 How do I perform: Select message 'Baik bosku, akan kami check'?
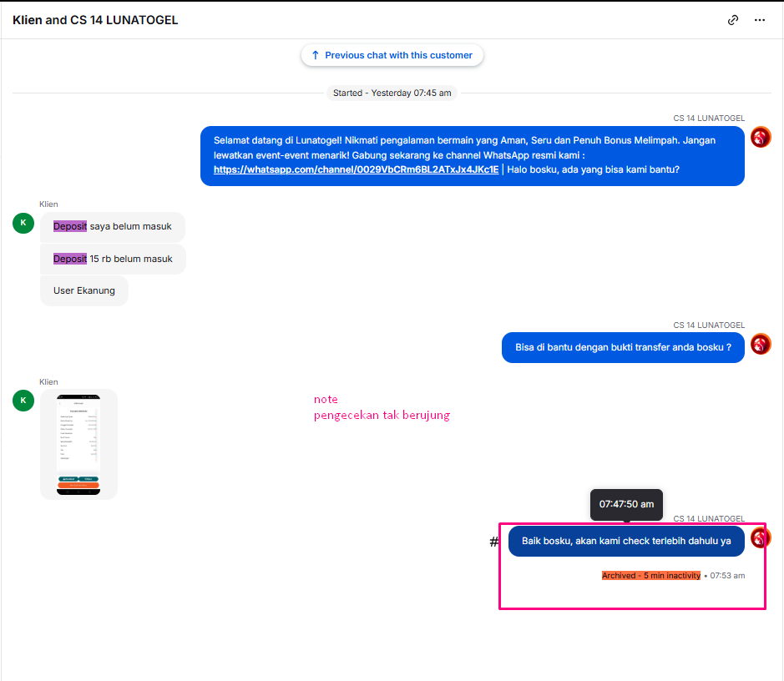626,541
